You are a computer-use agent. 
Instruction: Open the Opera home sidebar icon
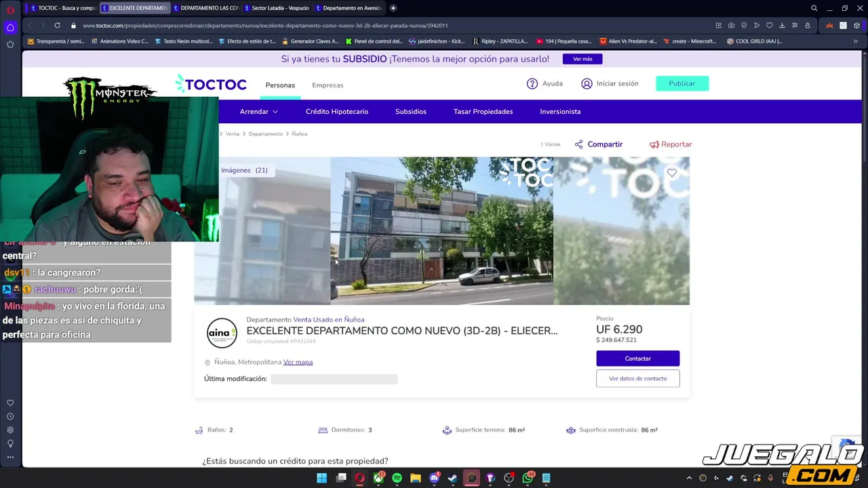pyautogui.click(x=10, y=27)
